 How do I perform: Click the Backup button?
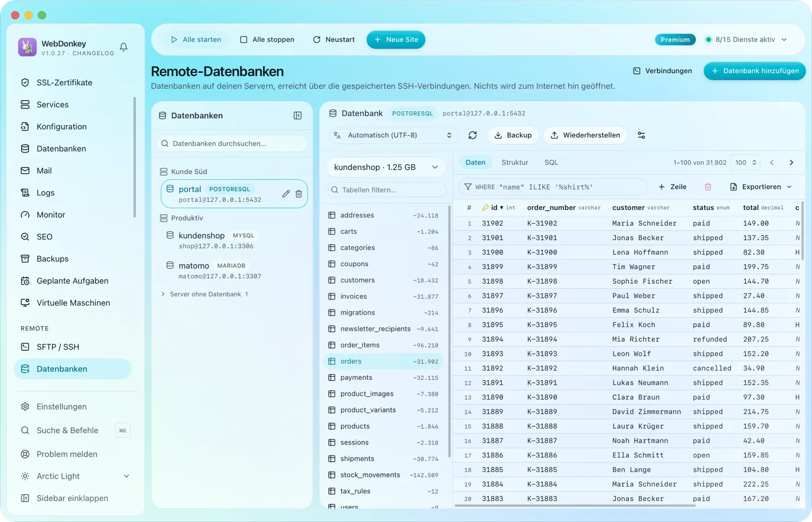pos(513,135)
